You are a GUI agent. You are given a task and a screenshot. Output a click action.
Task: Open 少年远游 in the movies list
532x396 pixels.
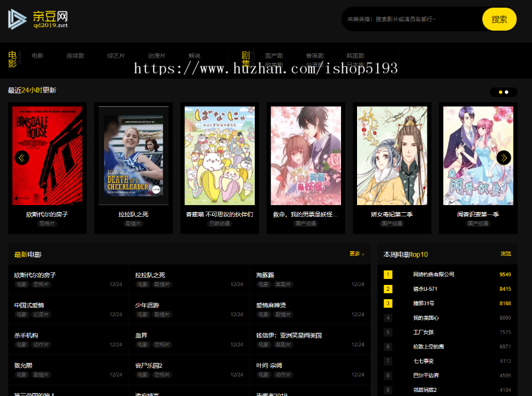point(147,306)
